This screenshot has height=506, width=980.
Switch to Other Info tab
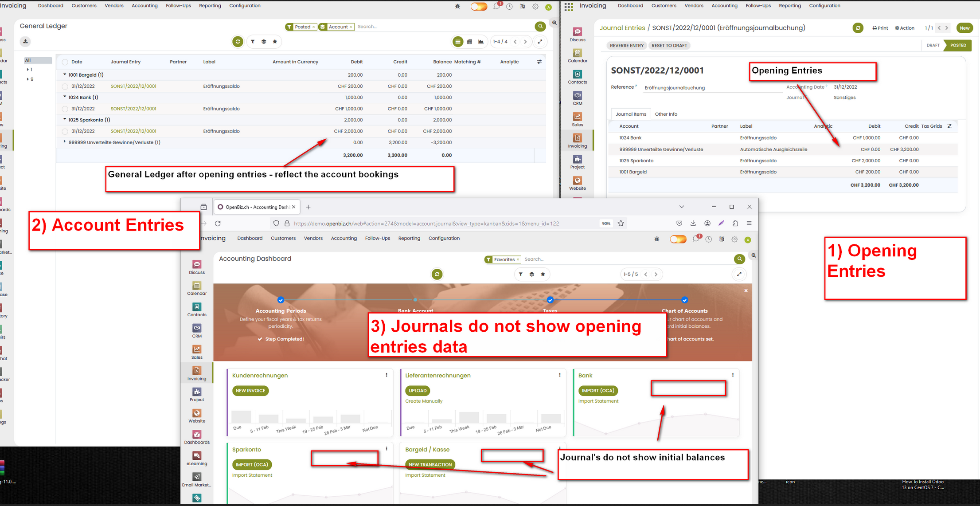tap(666, 114)
